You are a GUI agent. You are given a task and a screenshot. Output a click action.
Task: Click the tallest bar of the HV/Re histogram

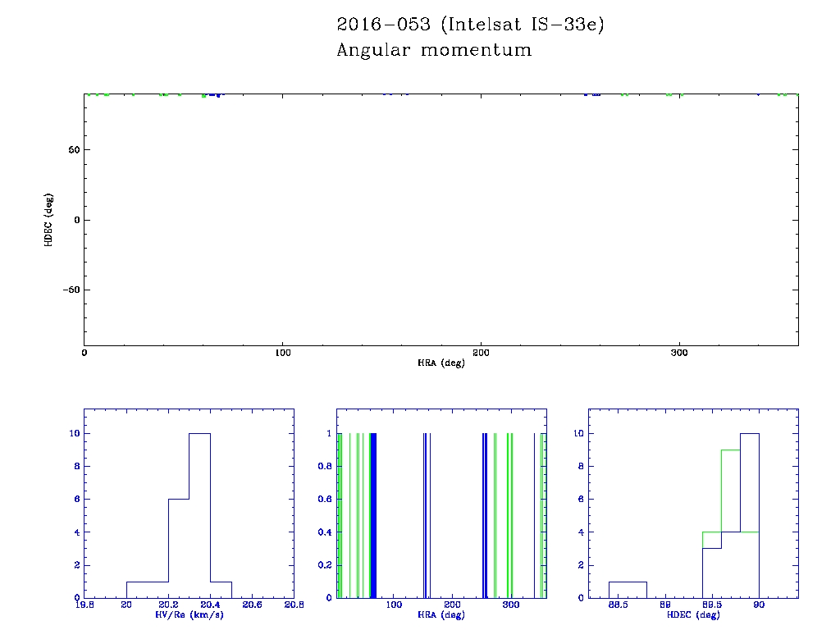[x=200, y=515]
